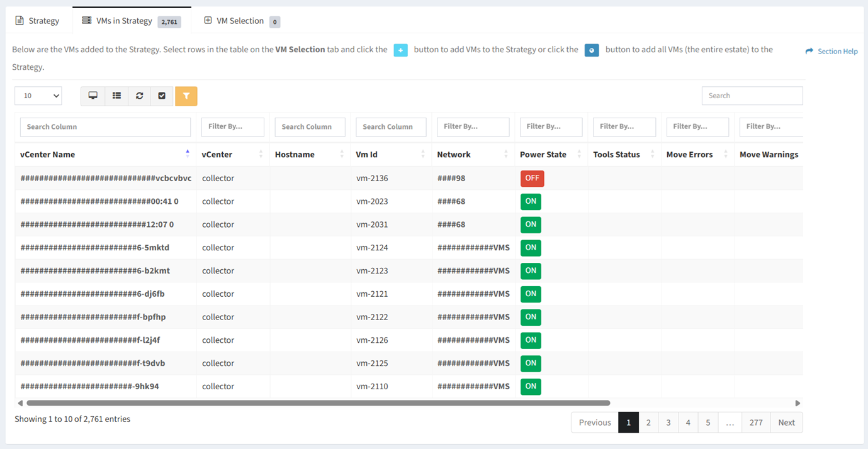Click the VM name ending in f-l2j4f
This screenshot has width=868, height=449.
tap(90, 340)
